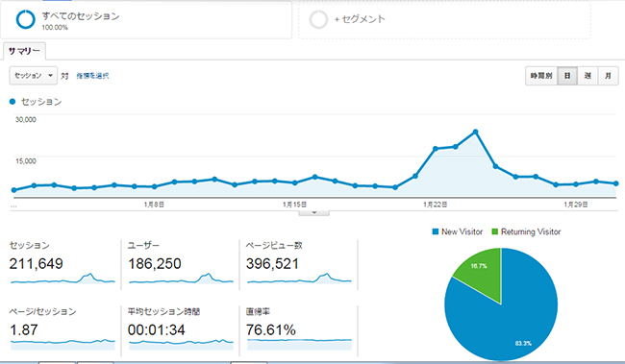This screenshot has height=364, width=625.
Task: Click the peak data point on sessions chart
Action: (476, 132)
